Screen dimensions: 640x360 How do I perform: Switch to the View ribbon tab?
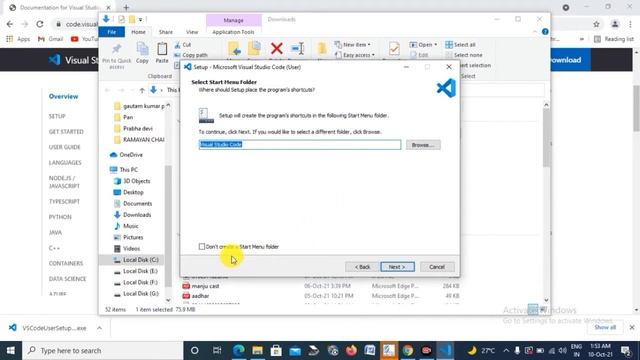tap(192, 32)
